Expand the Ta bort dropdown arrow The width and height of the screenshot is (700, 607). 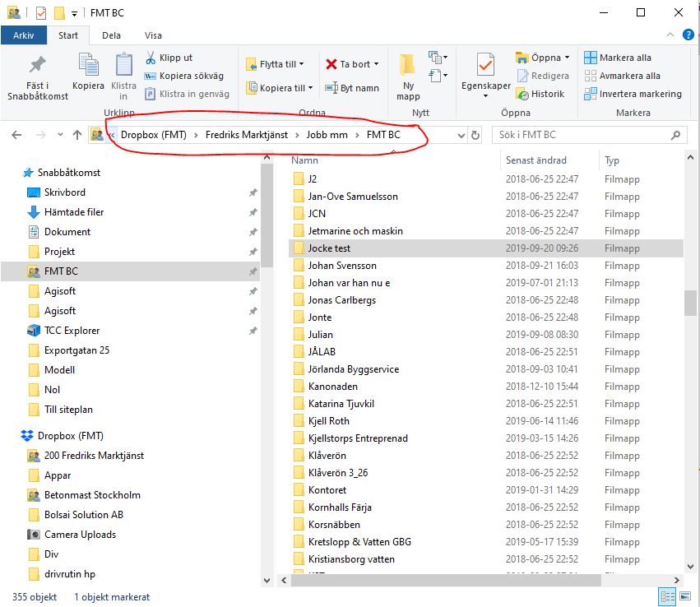377,64
